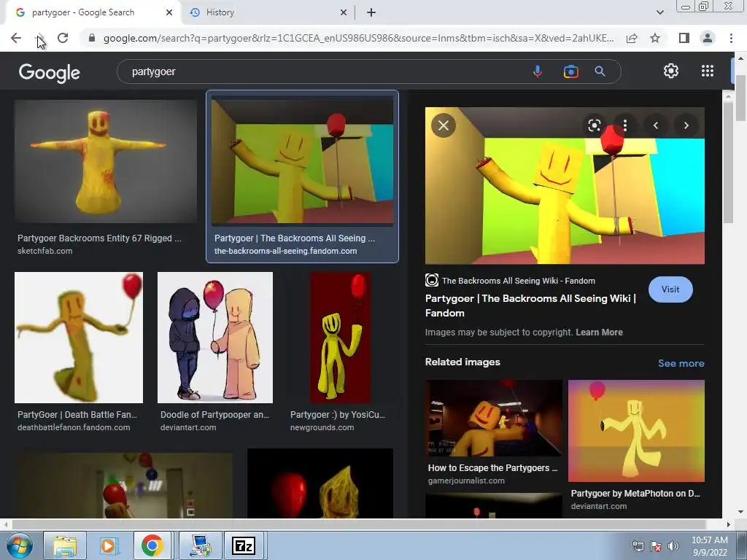Open the Partygoer Backrooms Wiki Fandom title link
Screen dimensions: 747x560
point(531,306)
